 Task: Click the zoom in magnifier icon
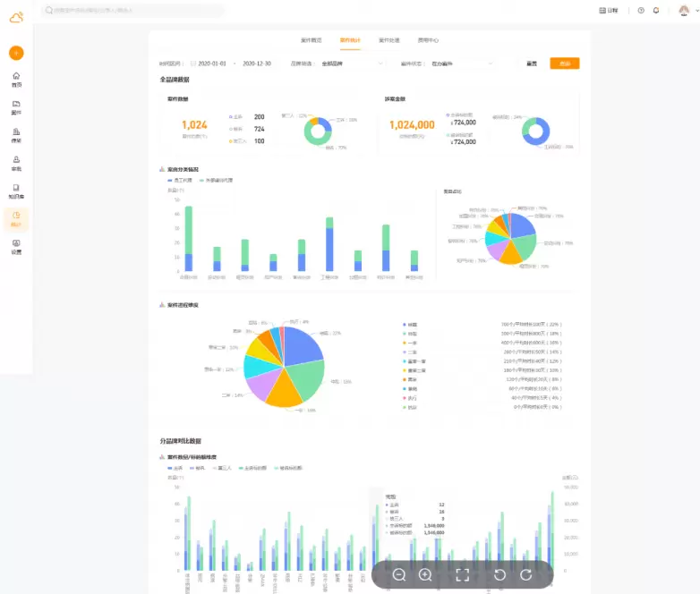[425, 574]
